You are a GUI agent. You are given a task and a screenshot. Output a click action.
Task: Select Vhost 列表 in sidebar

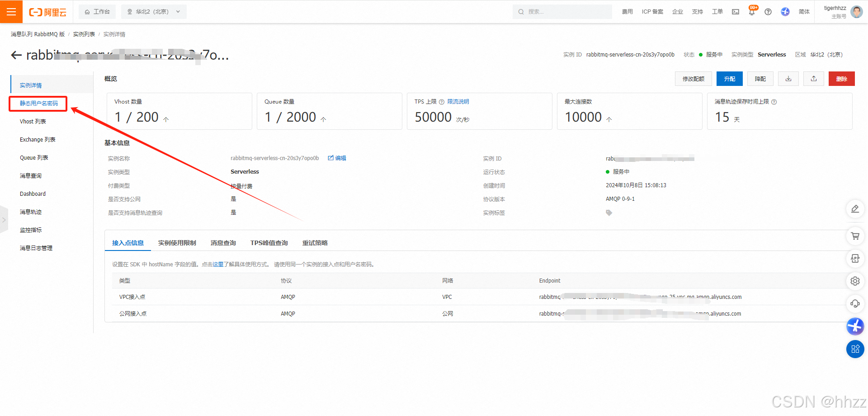coord(33,122)
